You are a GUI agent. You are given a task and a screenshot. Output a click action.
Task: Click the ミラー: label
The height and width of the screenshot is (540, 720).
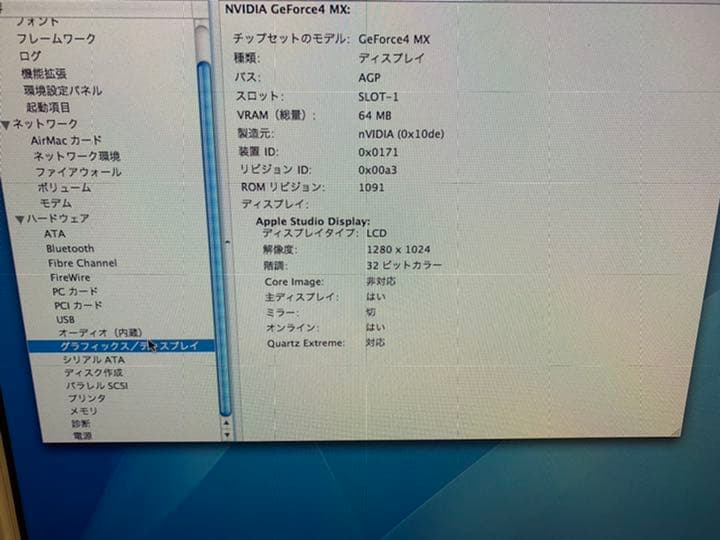point(282,313)
